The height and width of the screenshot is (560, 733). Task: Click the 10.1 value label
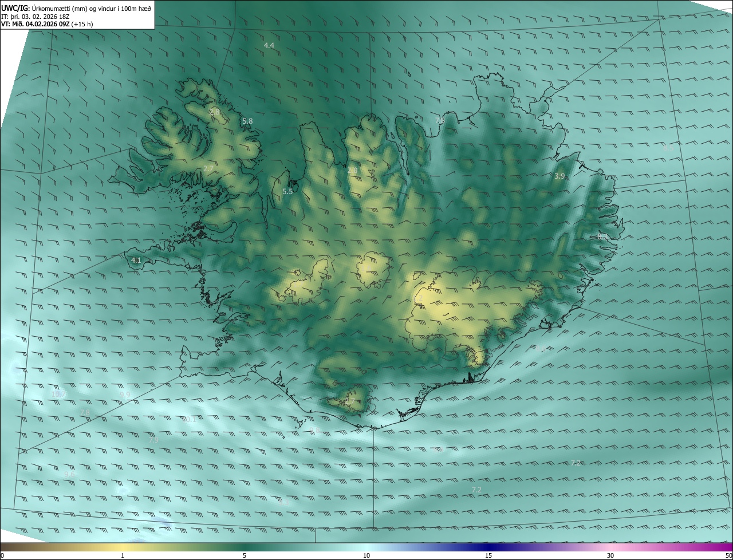[x=190, y=420]
